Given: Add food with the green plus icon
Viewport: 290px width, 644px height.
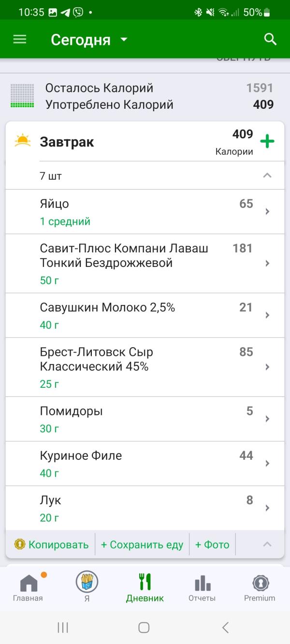Looking at the screenshot, I should pyautogui.click(x=267, y=141).
